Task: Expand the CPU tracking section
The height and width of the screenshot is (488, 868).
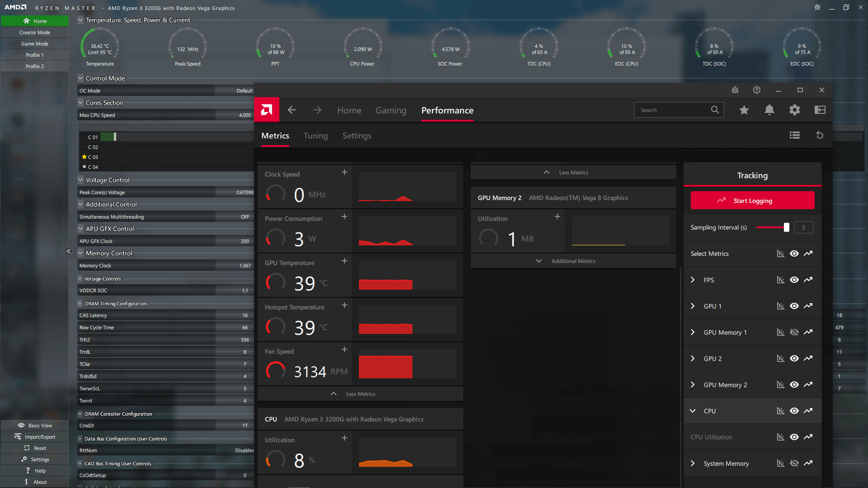Action: coord(693,411)
